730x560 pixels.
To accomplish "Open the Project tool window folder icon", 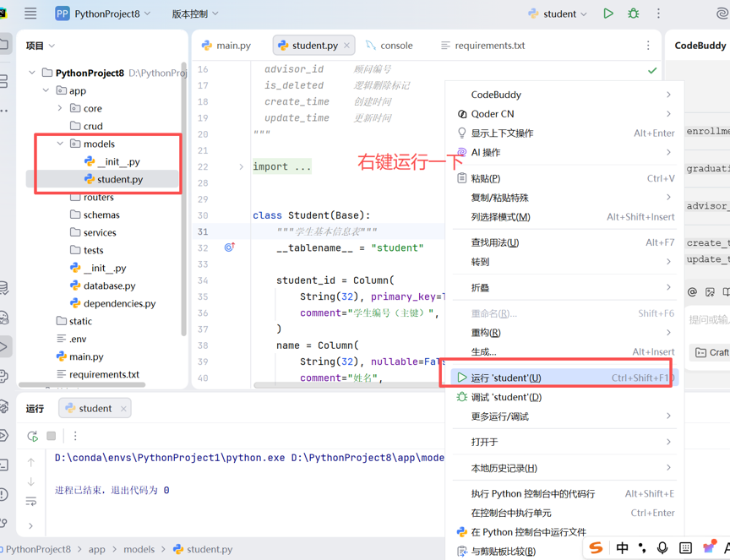I will point(3,45).
